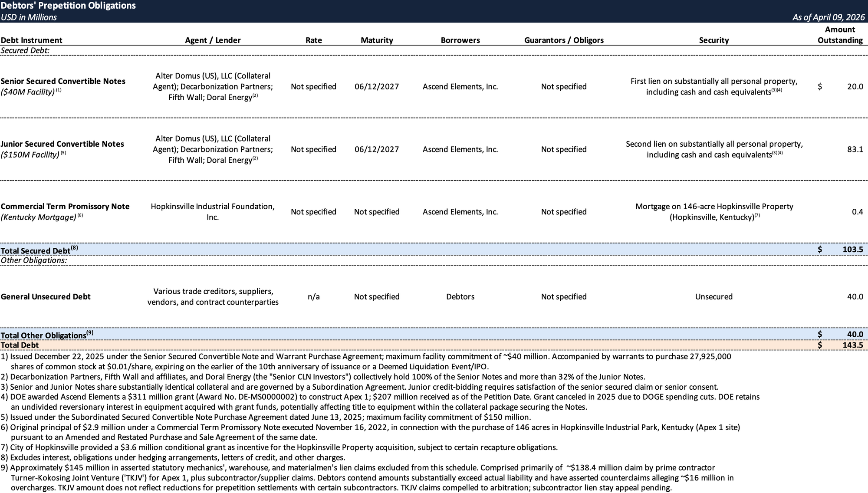This screenshot has width=868, height=493.
Task: Select the Rate column header
Action: (x=313, y=40)
